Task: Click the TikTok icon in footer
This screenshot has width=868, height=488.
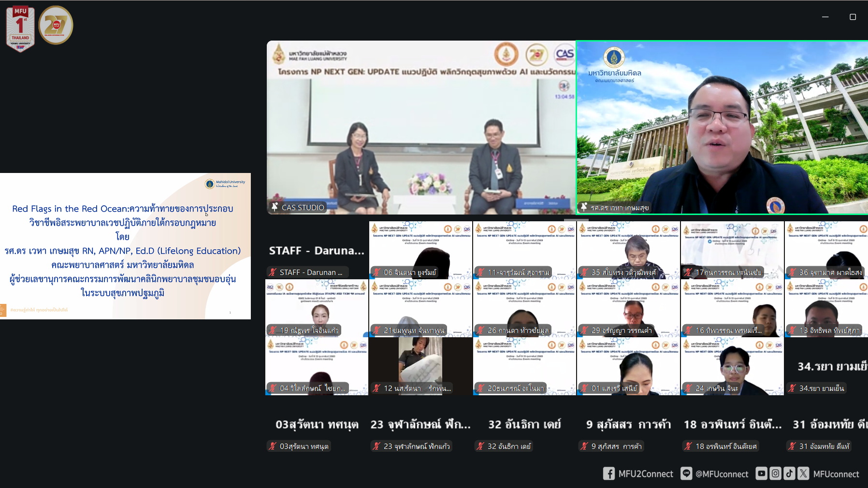Action: tap(789, 474)
